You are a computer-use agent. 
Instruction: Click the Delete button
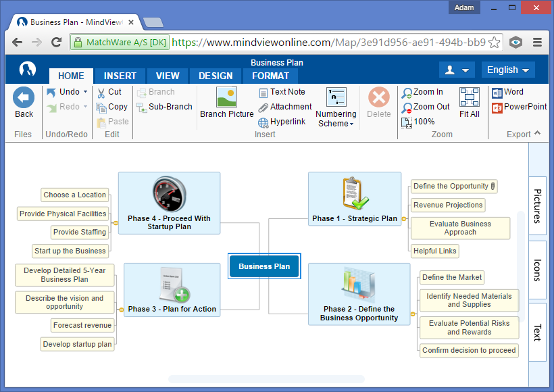click(379, 103)
